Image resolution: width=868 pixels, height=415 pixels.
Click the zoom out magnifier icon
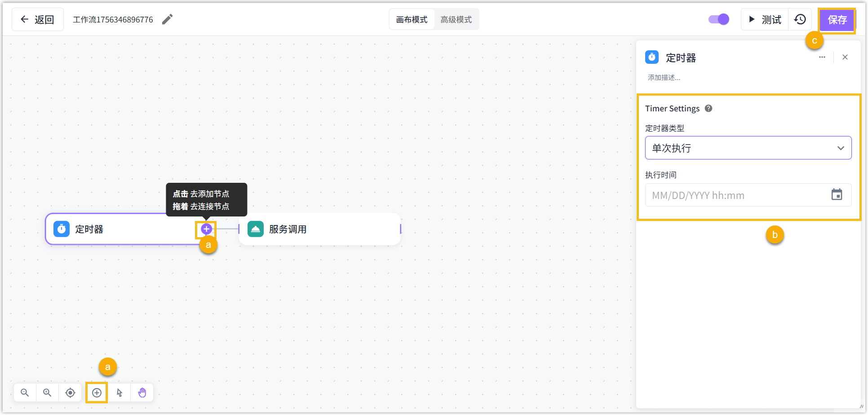(x=25, y=393)
